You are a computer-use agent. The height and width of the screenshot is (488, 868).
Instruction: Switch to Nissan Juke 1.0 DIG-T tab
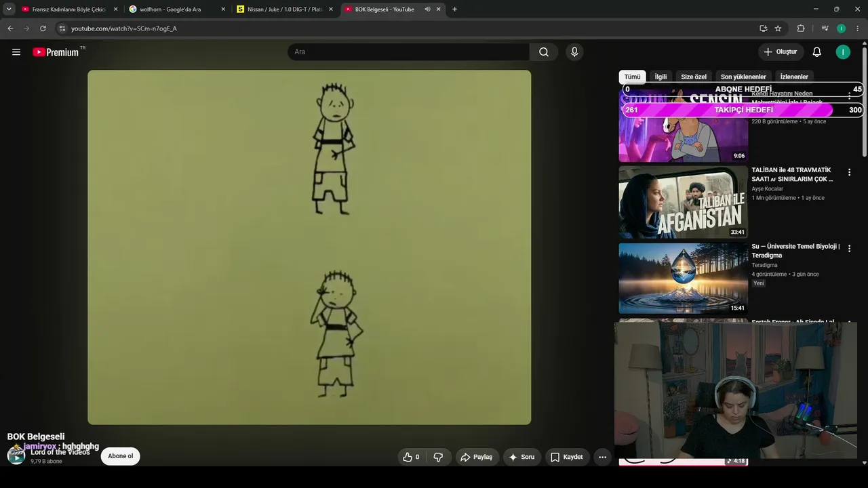(285, 9)
